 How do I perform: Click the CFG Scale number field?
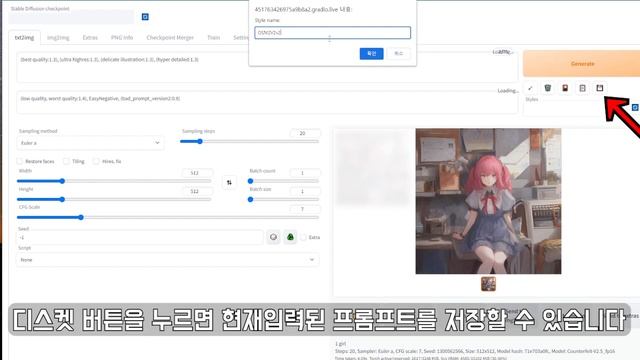305,209
